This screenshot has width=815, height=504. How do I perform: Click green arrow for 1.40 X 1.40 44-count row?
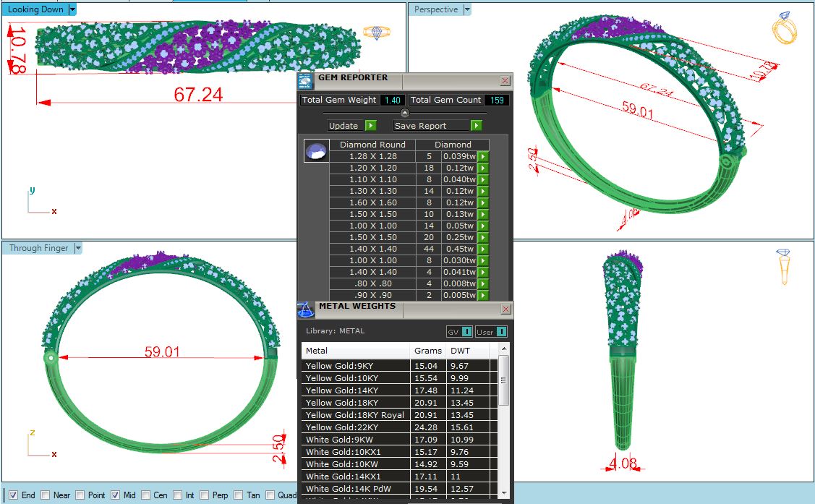tap(483, 249)
